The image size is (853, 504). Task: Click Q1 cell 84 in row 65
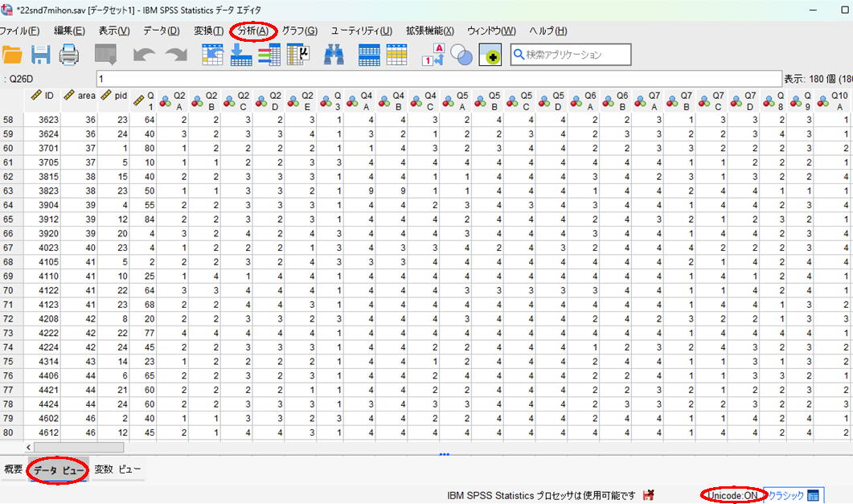pos(144,219)
